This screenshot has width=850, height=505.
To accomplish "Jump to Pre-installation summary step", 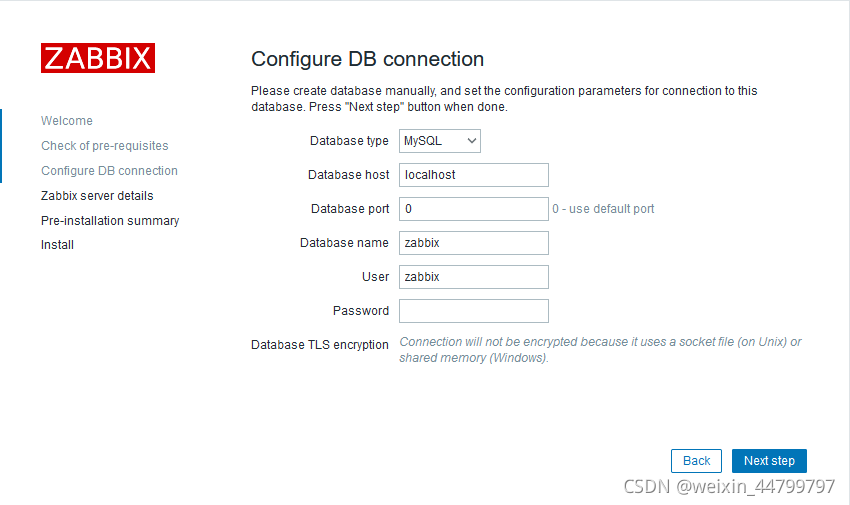I will (110, 221).
